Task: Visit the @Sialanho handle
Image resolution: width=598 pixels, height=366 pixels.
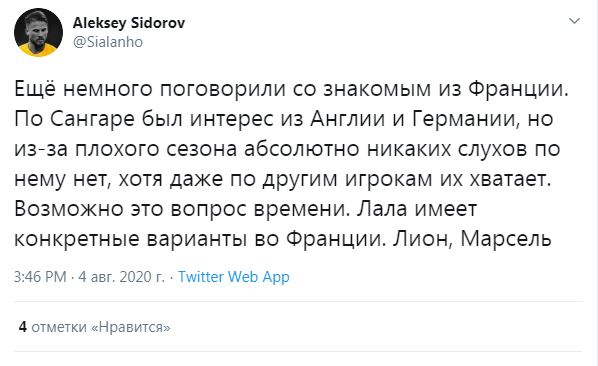Action: (108, 42)
